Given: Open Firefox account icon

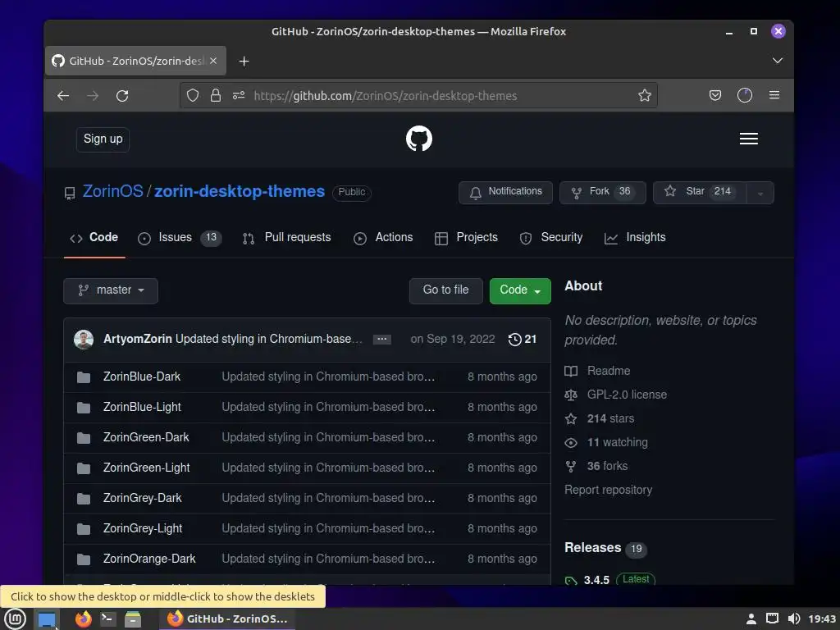Looking at the screenshot, I should click(745, 95).
